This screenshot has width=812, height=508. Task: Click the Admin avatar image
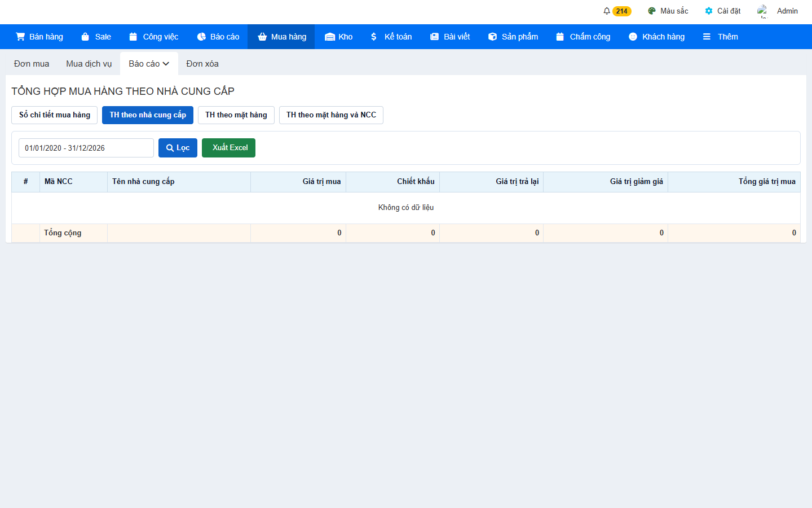[763, 11]
